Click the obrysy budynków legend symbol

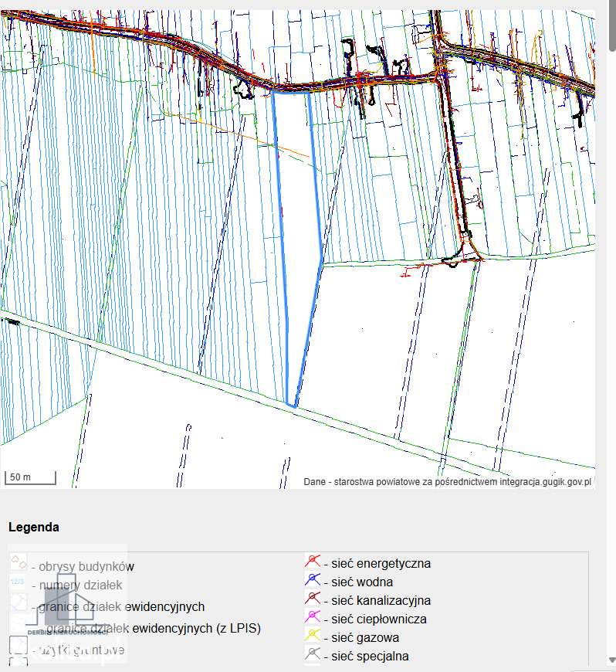[19, 561]
